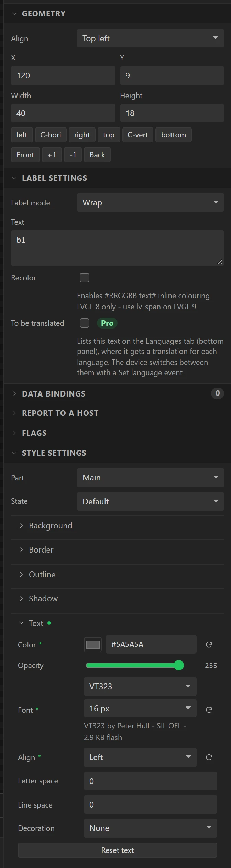The width and height of the screenshot is (231, 868).
Task: Open the text color swatch picker
Action: 93,644
